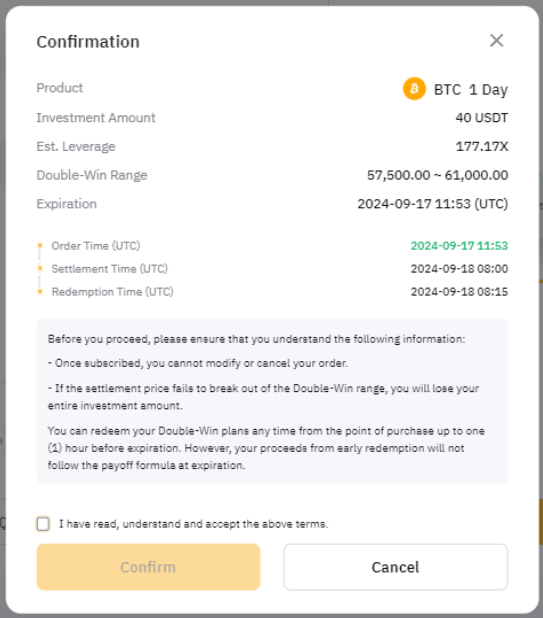Click the Double-Win range 57,500.00 ~ 61,000.00
543x618 pixels.
pyautogui.click(x=437, y=175)
